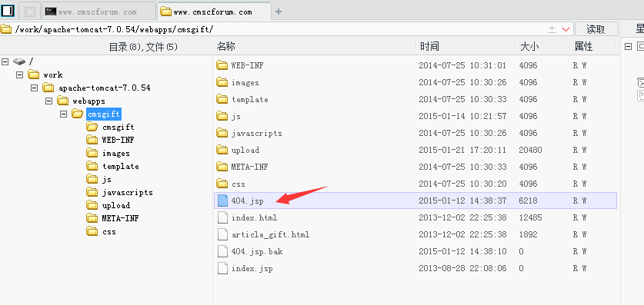Click index.jsp file icon
The width and height of the screenshot is (644, 305).
(x=222, y=268)
